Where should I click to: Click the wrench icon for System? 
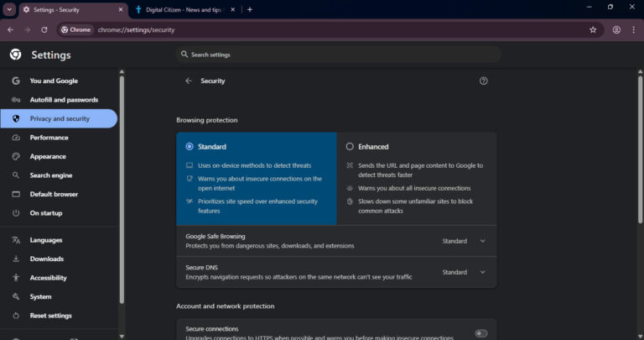point(16,297)
